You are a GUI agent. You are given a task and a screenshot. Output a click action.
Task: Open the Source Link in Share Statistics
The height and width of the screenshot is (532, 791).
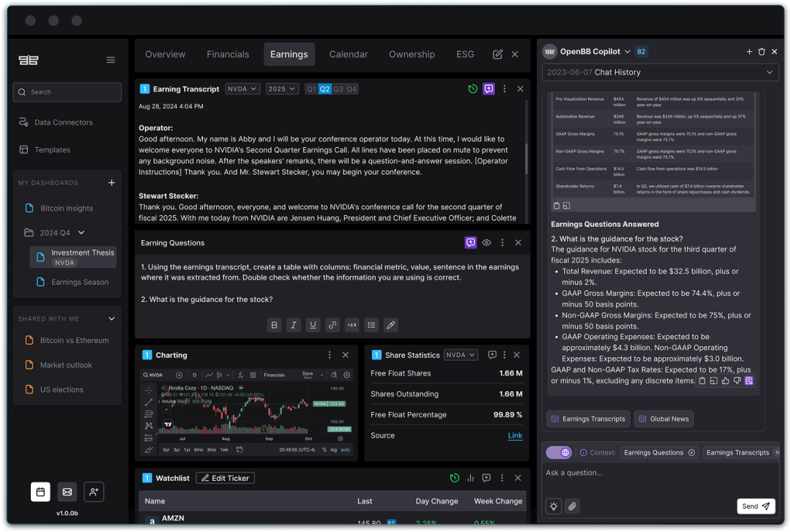[x=515, y=435]
